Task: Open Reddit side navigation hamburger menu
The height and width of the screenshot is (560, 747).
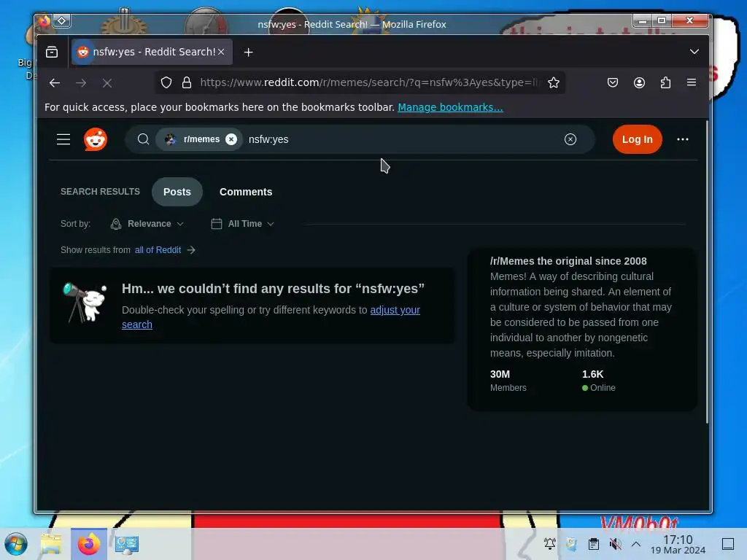Action: coord(63,139)
